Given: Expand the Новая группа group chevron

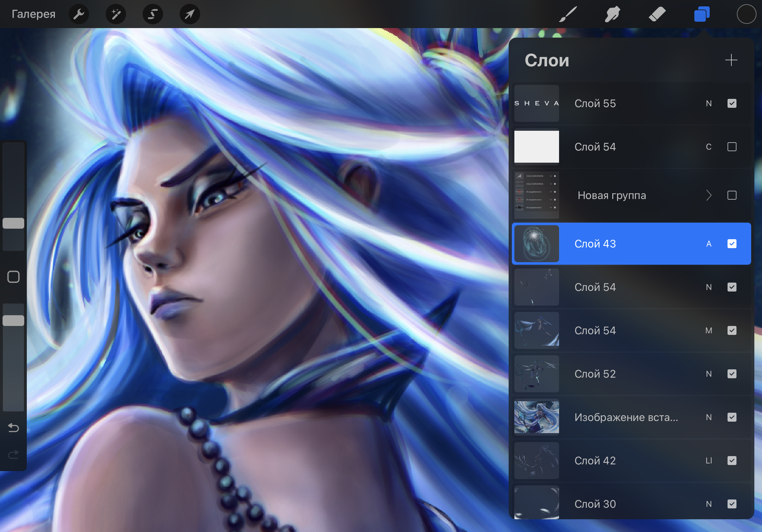Looking at the screenshot, I should (709, 196).
